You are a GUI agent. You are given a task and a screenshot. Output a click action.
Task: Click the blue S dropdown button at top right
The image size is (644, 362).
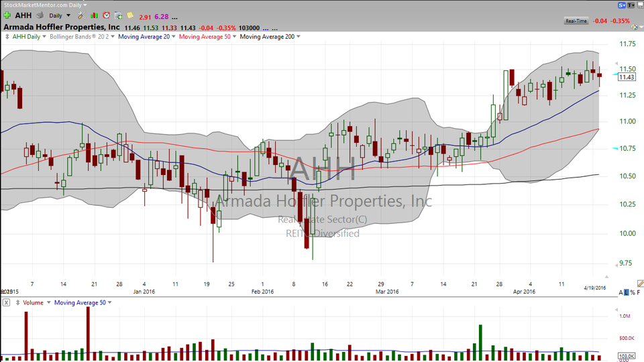click(622, 5)
